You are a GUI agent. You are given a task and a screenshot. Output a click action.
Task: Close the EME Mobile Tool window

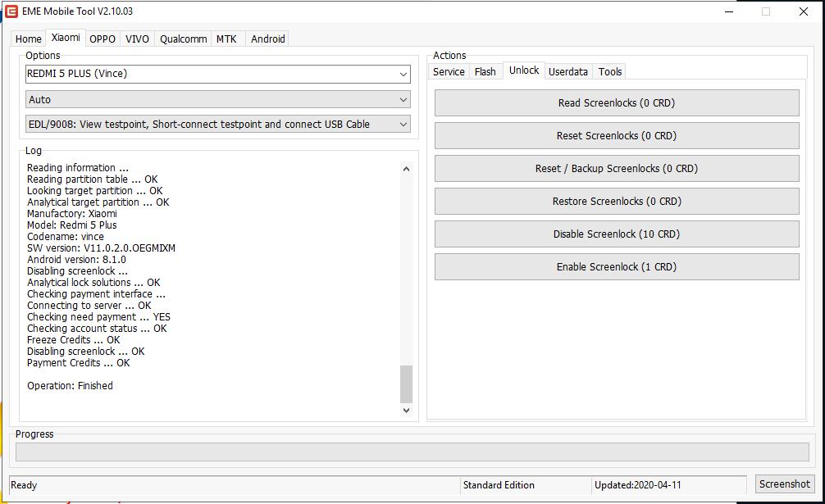[804, 11]
